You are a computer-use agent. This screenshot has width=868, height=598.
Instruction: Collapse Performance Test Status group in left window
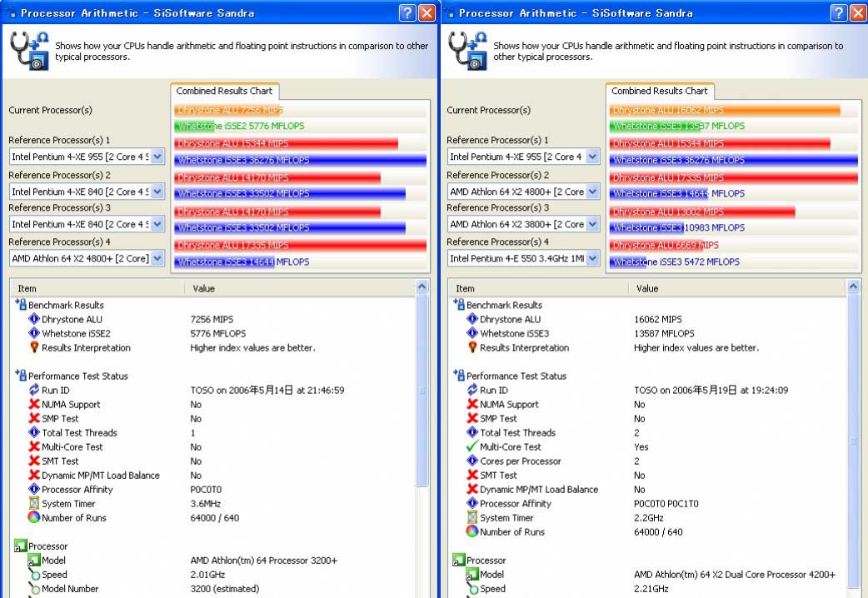pos(21,376)
